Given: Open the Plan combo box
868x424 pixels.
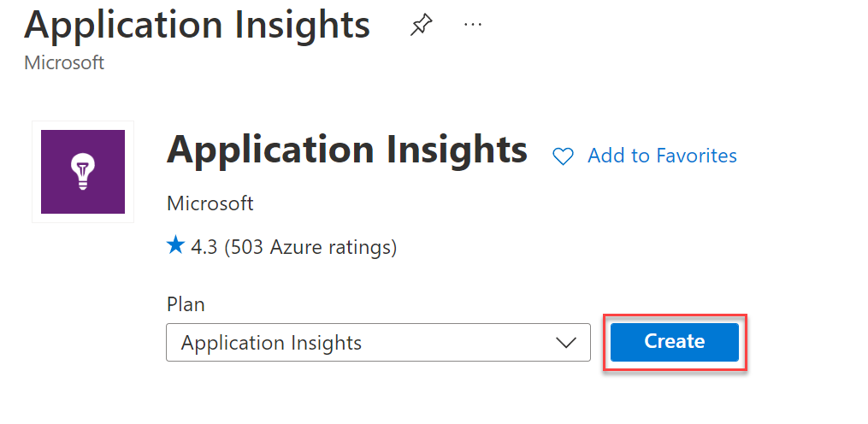Looking at the screenshot, I should pos(378,343).
